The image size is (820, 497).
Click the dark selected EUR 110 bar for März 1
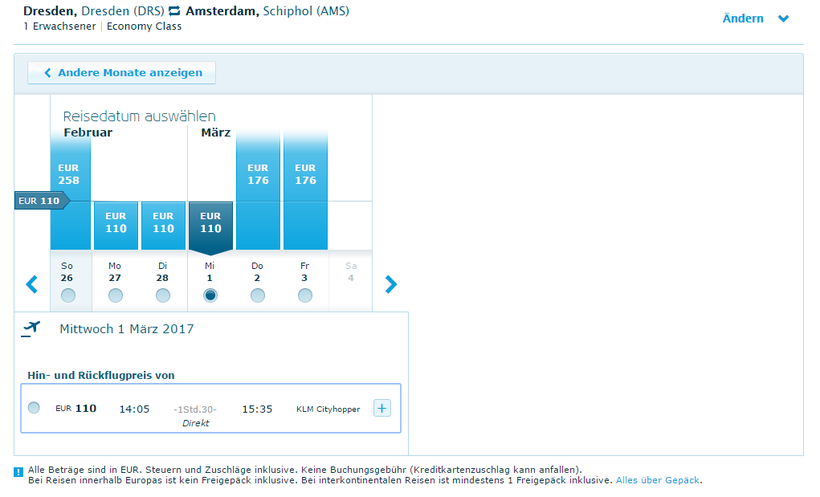210,227
